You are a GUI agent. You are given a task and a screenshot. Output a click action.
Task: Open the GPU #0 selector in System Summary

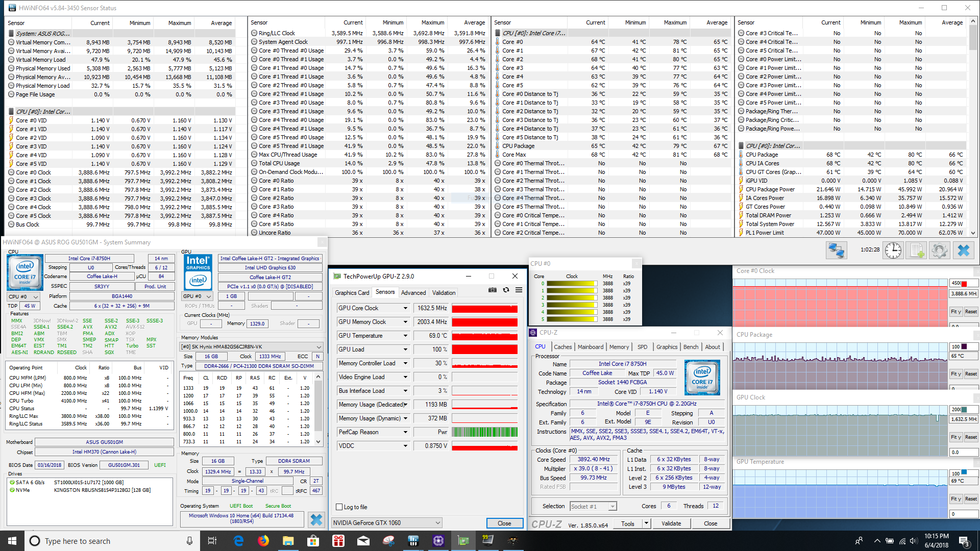tap(197, 296)
